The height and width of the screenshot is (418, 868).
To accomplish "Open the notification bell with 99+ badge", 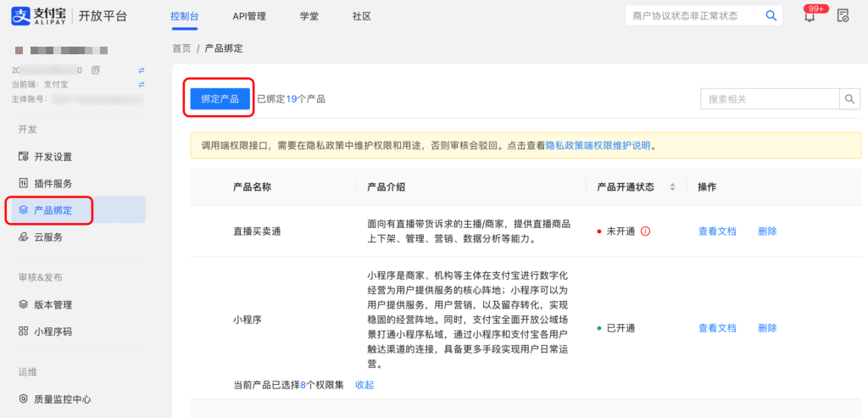I will [x=809, y=17].
